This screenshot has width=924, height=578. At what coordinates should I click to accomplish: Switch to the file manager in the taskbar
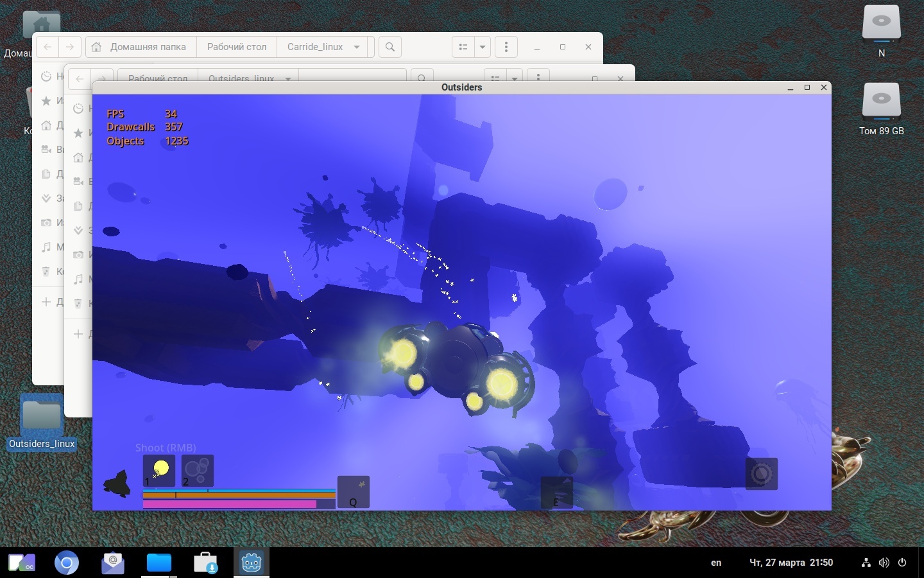click(x=159, y=563)
